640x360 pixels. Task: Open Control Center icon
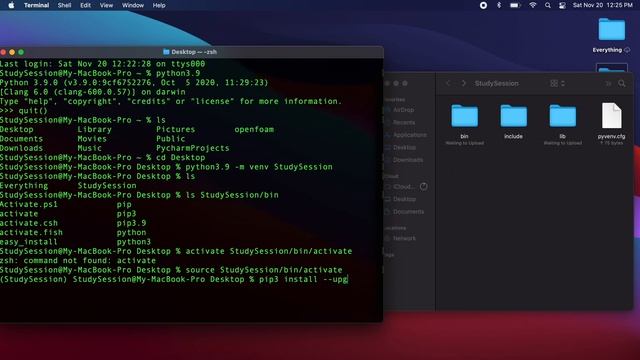click(x=562, y=5)
